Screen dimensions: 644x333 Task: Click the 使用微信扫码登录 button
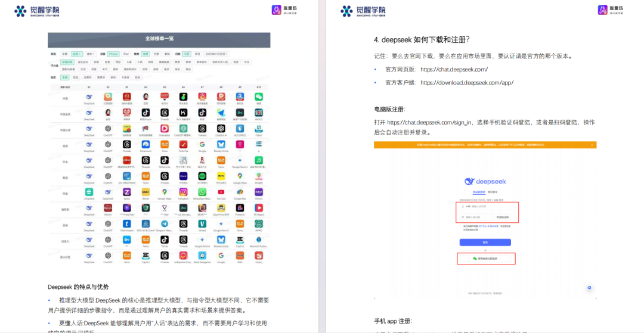pyautogui.click(x=485, y=259)
